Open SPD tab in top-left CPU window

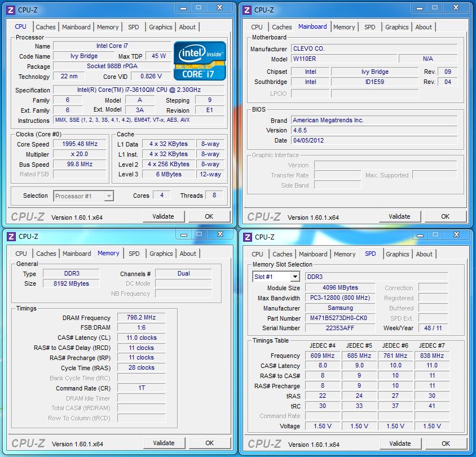(x=134, y=27)
